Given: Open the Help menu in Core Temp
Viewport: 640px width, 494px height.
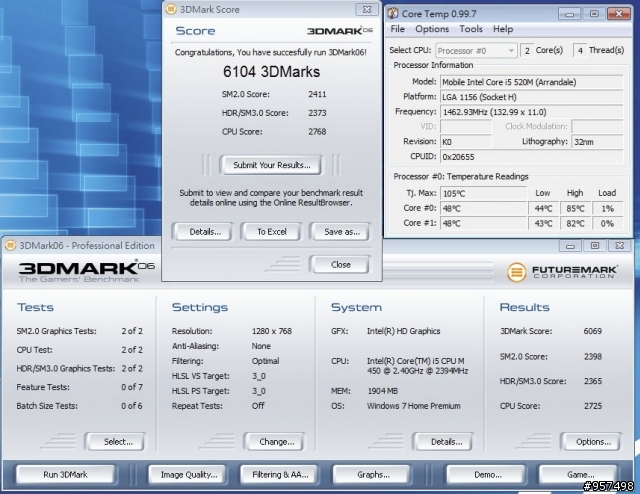Looking at the screenshot, I should [x=502, y=29].
